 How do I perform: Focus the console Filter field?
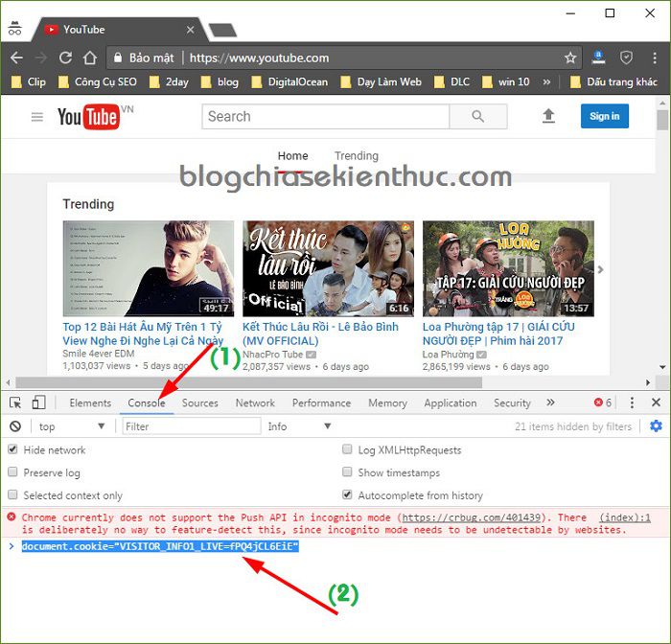click(x=192, y=426)
